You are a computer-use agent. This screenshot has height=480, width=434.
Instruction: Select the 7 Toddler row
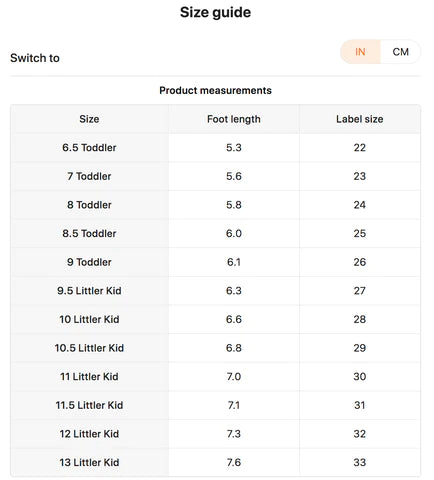(x=216, y=176)
